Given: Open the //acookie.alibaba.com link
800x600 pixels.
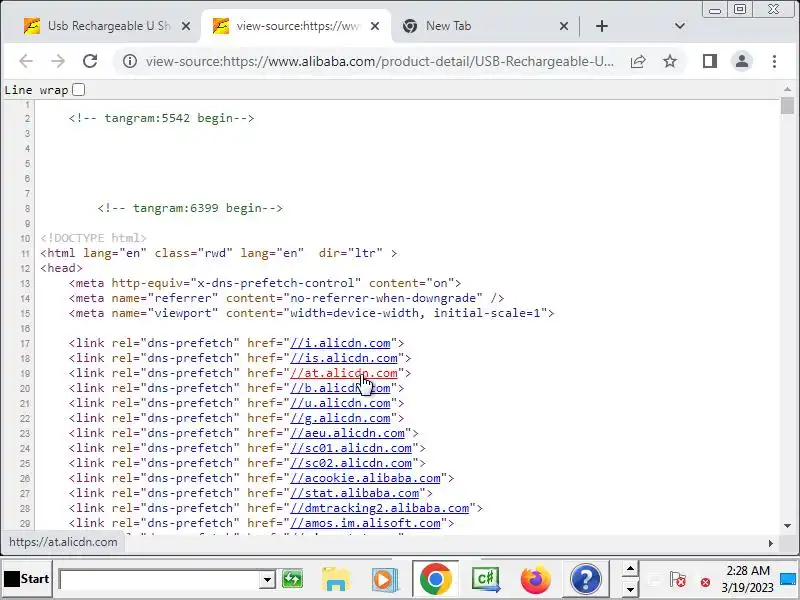Looking at the screenshot, I should coord(365,478).
